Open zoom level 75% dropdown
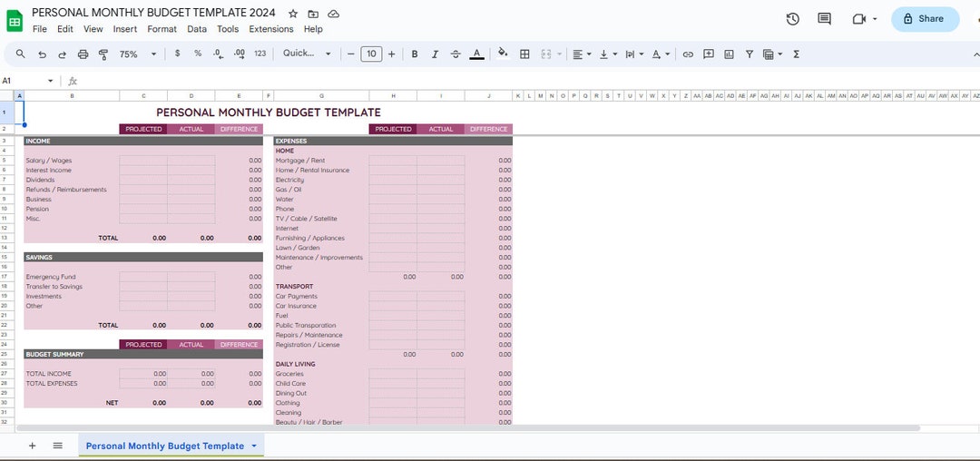 [x=138, y=54]
